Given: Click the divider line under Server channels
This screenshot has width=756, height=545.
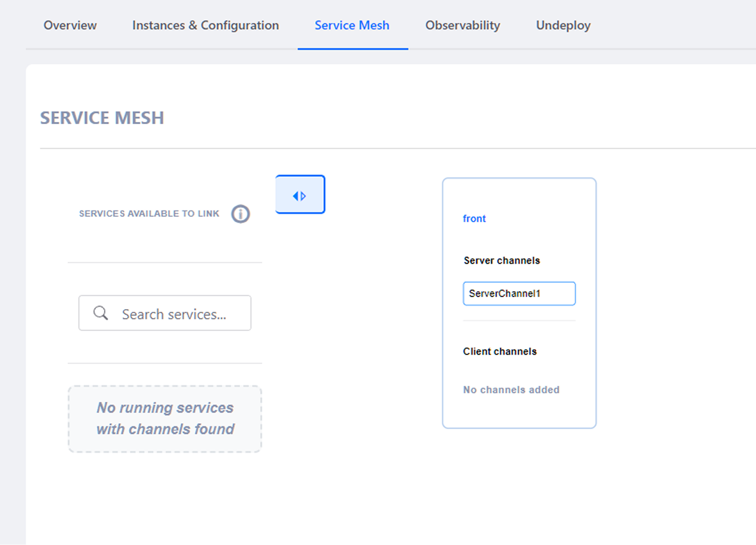Looking at the screenshot, I should (519, 321).
